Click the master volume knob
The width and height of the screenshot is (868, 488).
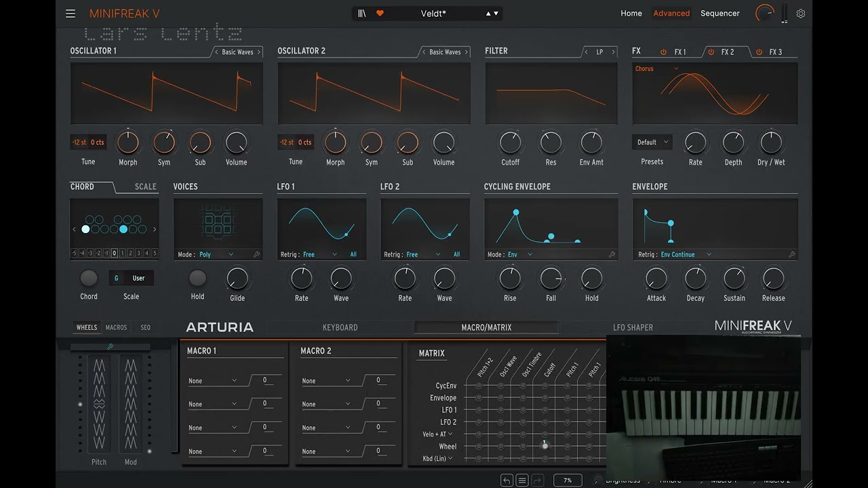click(x=764, y=13)
